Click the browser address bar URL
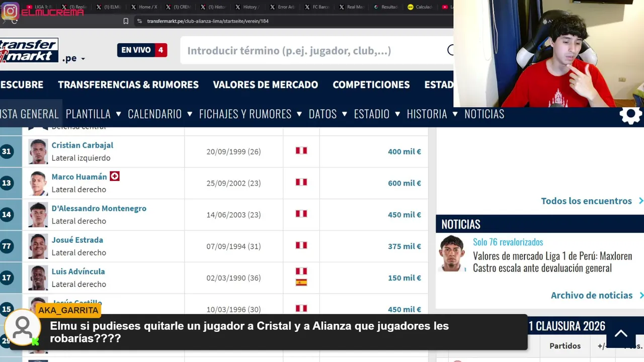 click(208, 21)
